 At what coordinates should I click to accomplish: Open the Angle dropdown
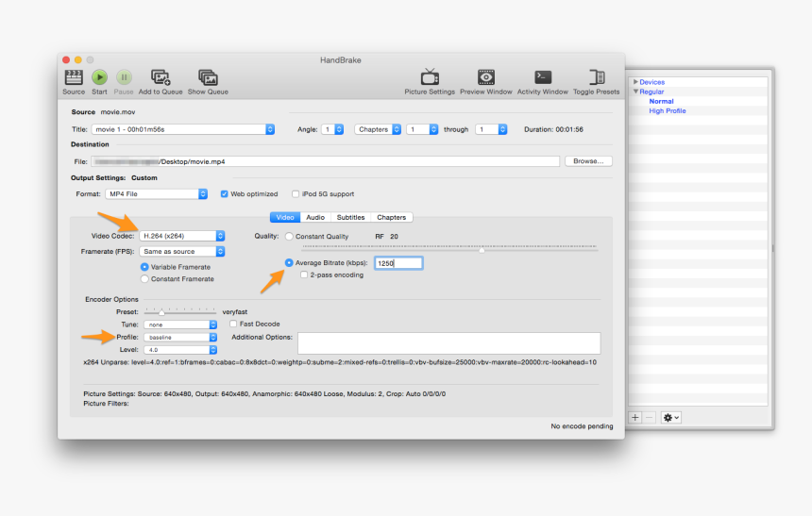[x=332, y=129]
